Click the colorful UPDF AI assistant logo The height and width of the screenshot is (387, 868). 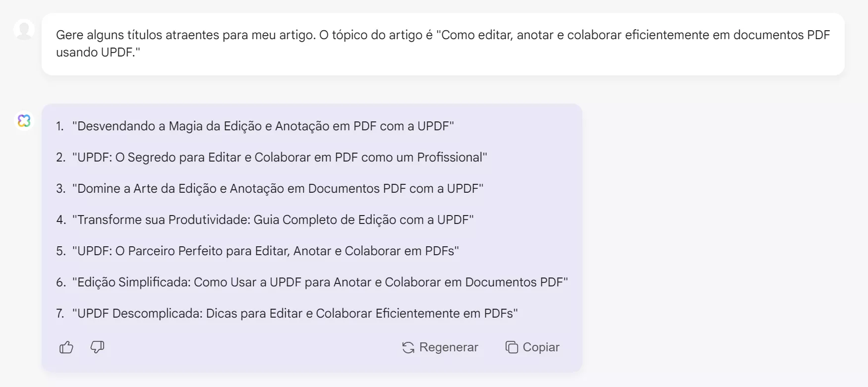tap(24, 120)
